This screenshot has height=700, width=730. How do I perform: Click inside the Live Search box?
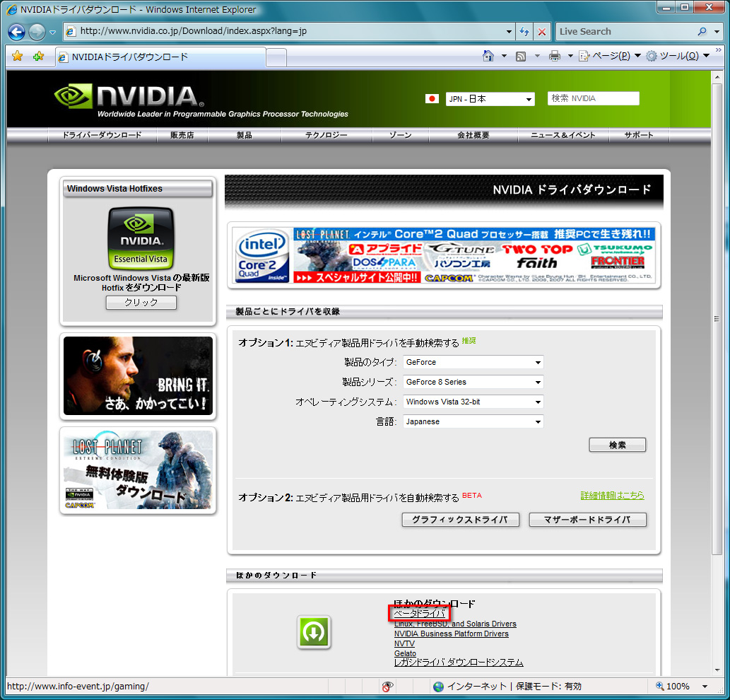(x=625, y=32)
